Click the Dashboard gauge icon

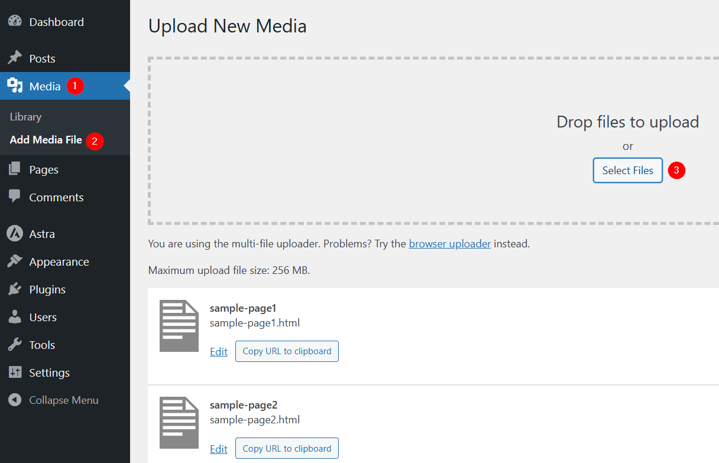point(15,21)
